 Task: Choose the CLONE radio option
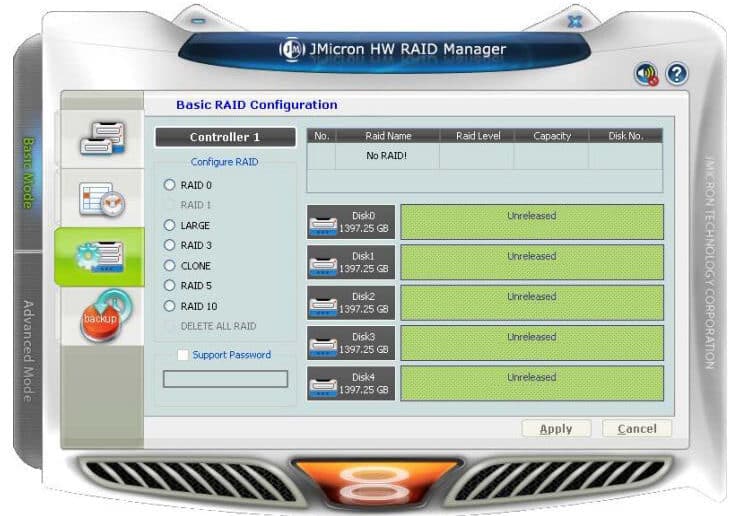click(x=170, y=265)
